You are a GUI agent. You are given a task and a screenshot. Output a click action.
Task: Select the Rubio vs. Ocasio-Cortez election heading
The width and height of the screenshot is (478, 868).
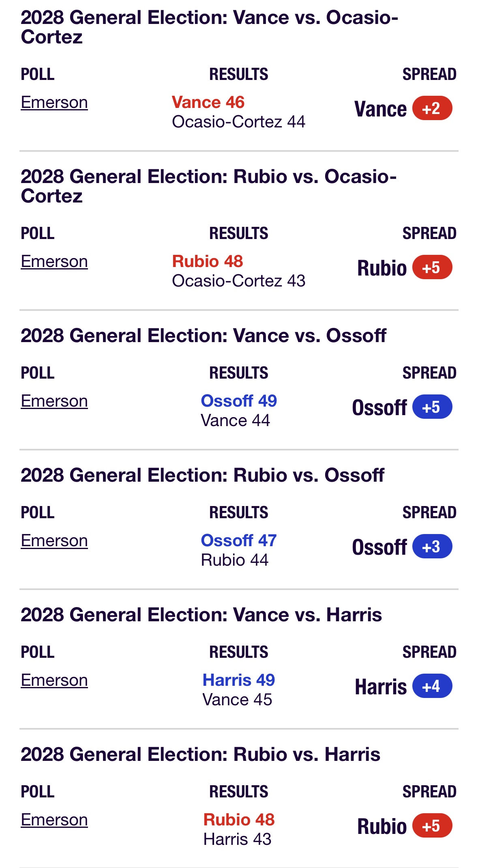209,186
